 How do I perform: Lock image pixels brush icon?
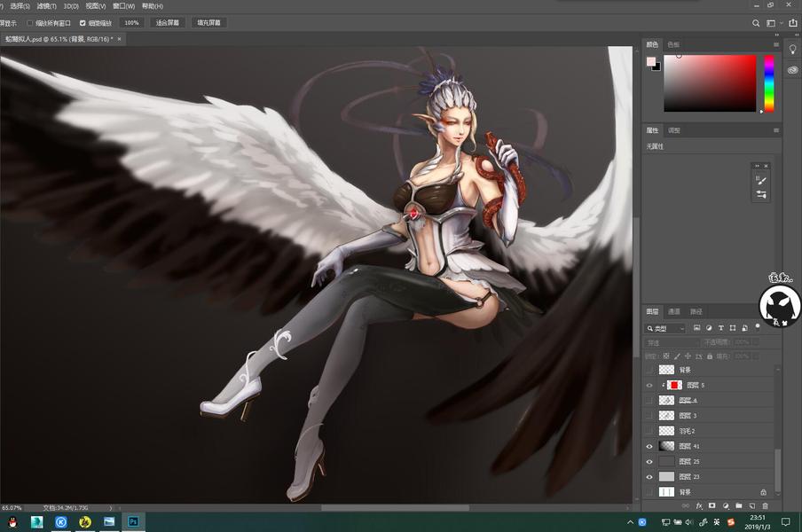(x=677, y=356)
